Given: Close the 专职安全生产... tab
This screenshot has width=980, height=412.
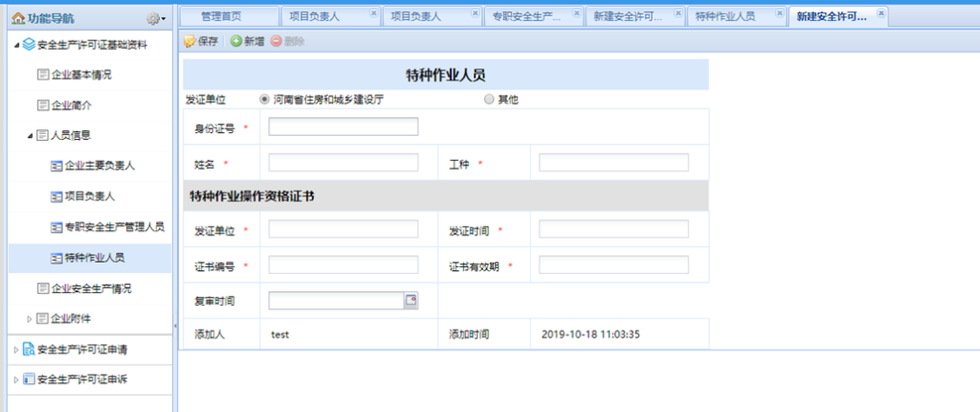Looking at the screenshot, I should 576,11.
